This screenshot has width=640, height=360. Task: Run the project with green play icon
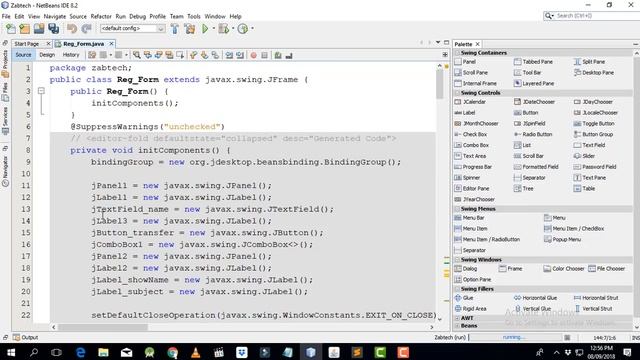coord(205,29)
